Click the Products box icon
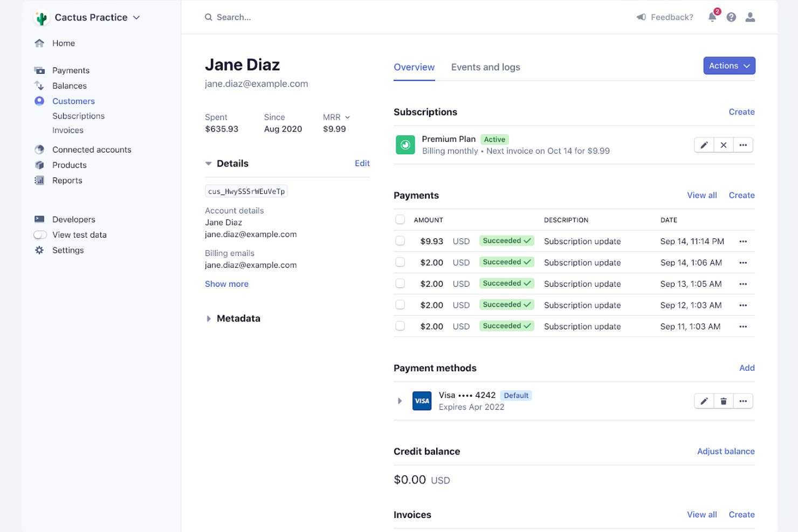This screenshot has width=798, height=532. coord(39,165)
